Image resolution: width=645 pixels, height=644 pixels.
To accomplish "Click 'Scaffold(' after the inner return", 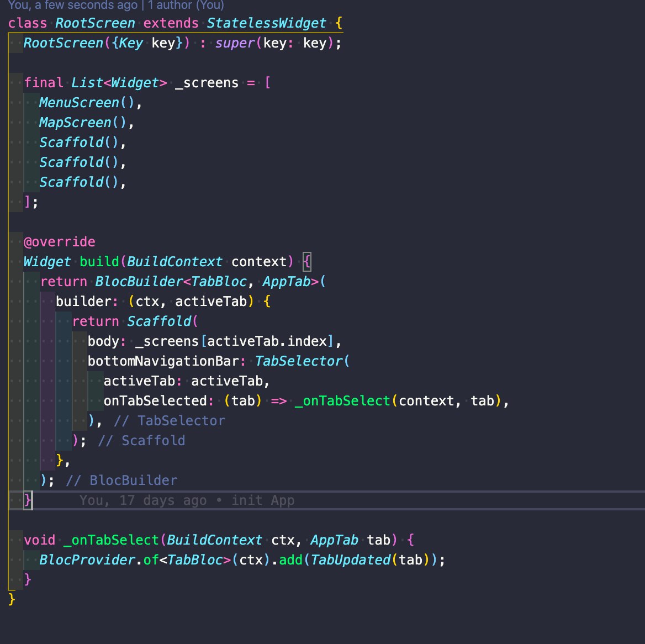I will click(162, 321).
